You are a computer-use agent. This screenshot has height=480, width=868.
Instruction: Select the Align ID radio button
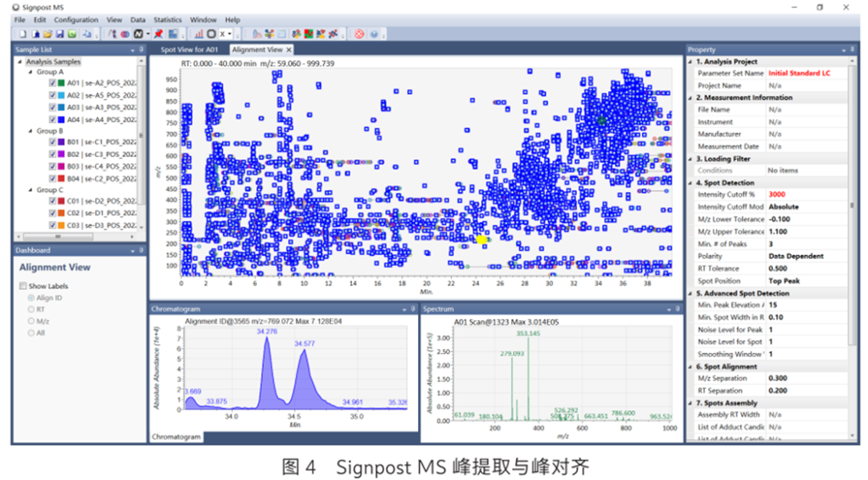coord(31,297)
